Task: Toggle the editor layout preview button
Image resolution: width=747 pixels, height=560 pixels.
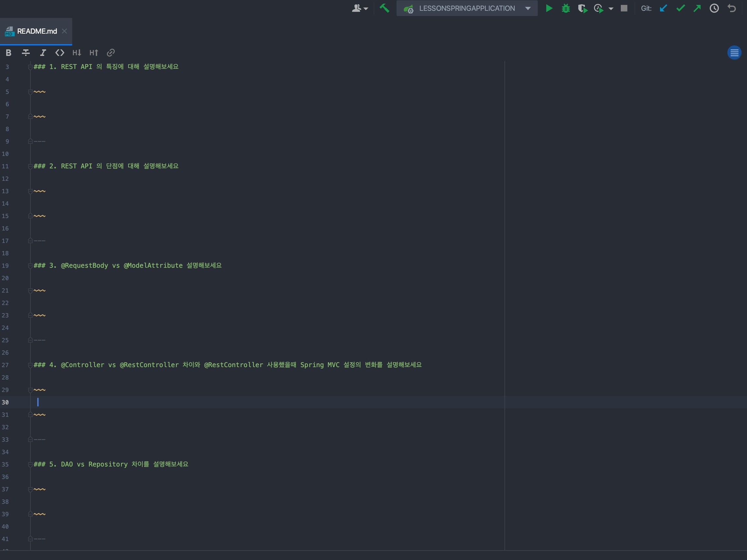Action: point(734,53)
